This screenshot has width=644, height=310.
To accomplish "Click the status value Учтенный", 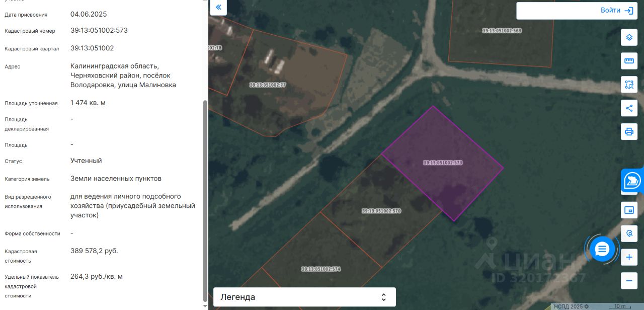I will point(86,161).
